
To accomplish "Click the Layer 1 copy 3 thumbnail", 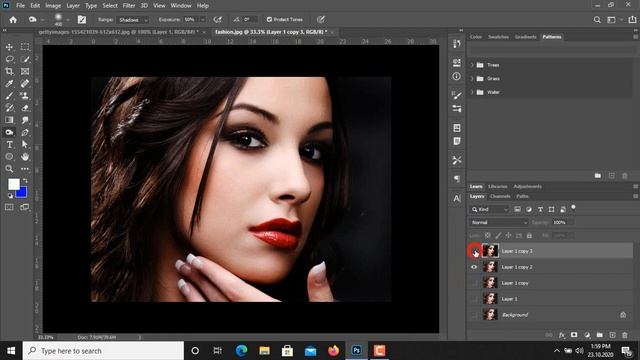I will [490, 251].
